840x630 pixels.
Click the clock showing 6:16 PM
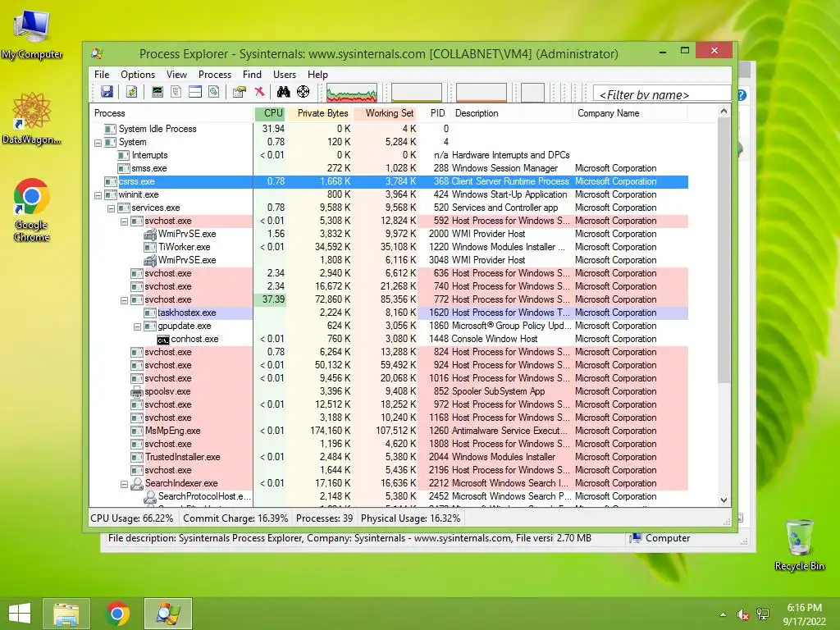tap(804, 608)
